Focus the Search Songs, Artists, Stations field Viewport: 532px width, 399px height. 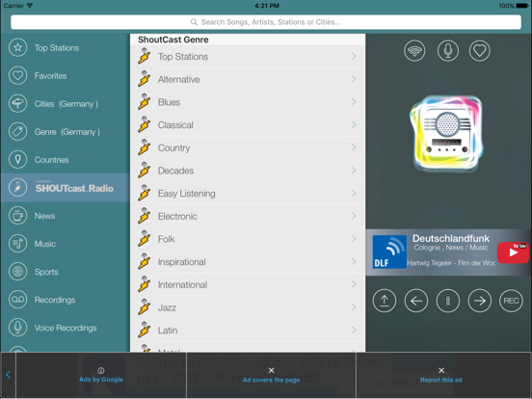pyautogui.click(x=266, y=22)
